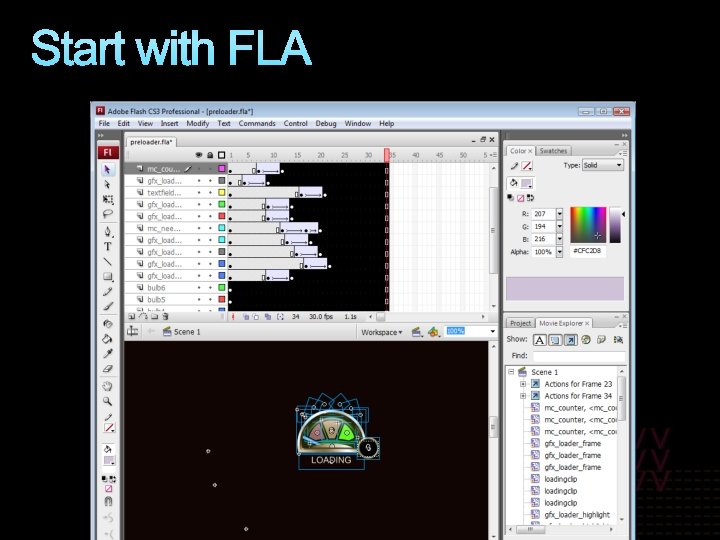Select the Line tool
The height and width of the screenshot is (540, 720).
click(107, 262)
